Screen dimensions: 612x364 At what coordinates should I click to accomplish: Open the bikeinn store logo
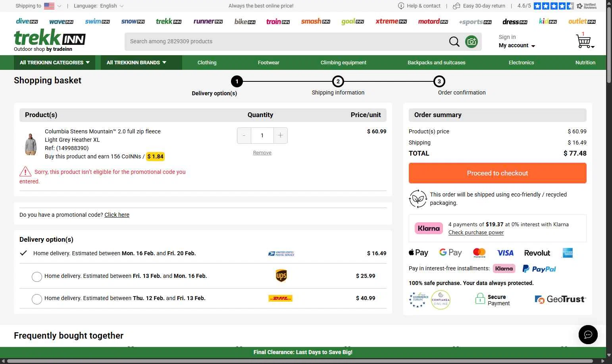(245, 21)
